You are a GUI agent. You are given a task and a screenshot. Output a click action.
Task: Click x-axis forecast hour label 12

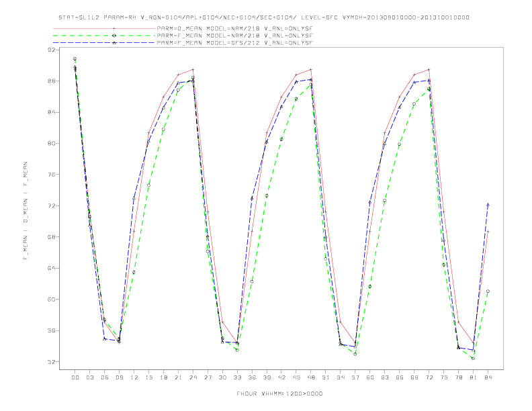[134, 377]
